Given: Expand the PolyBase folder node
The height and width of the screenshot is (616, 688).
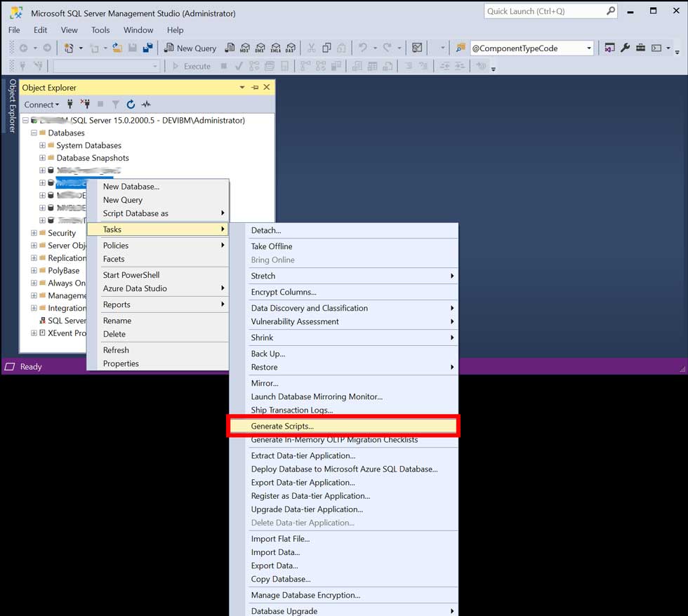Looking at the screenshot, I should pos(34,271).
